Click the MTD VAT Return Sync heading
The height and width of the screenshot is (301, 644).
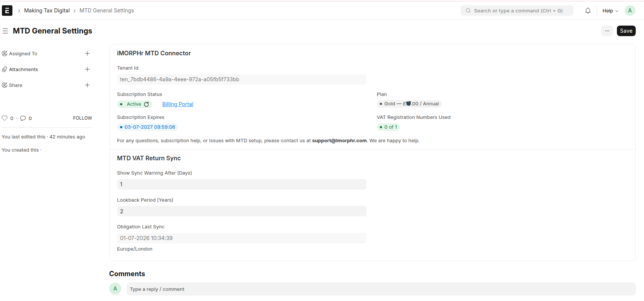pos(149,158)
